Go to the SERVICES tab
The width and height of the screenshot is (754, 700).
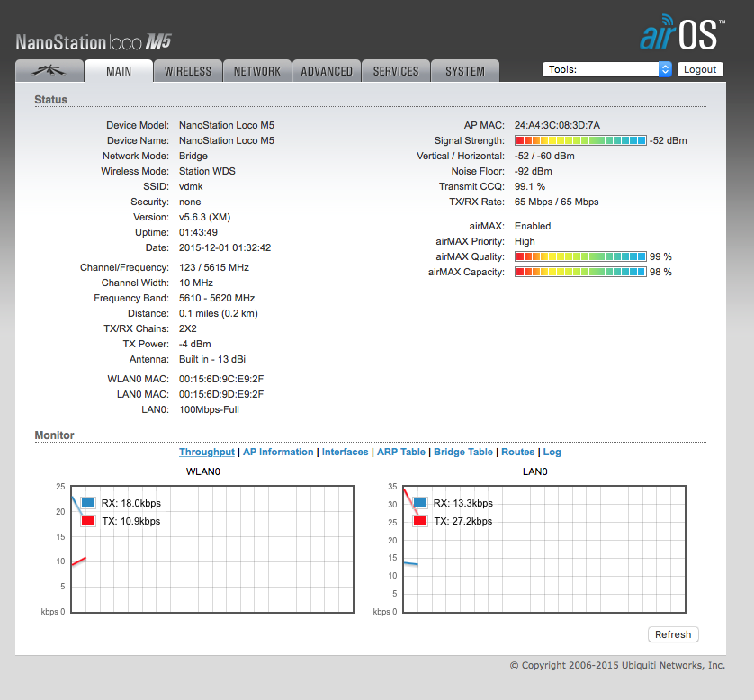coord(396,71)
